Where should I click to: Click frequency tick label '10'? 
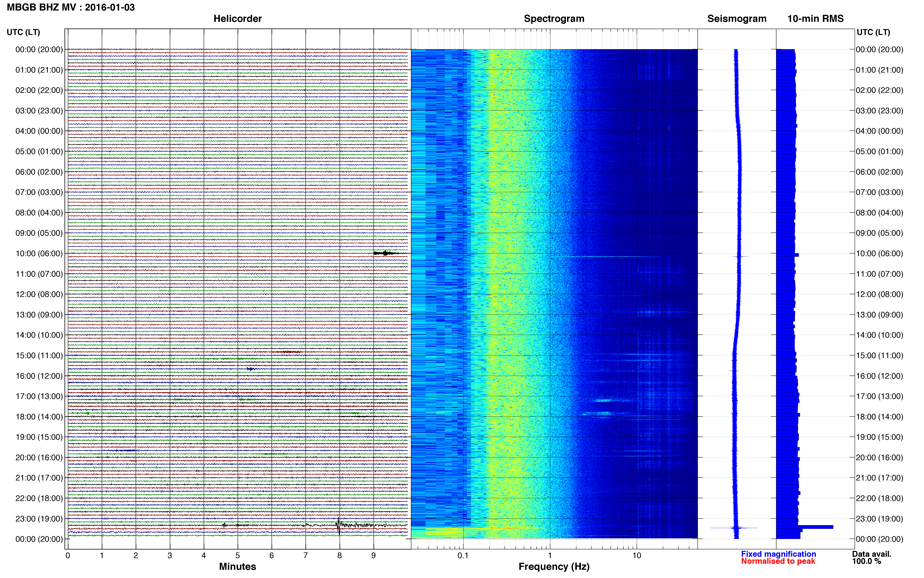(x=637, y=555)
